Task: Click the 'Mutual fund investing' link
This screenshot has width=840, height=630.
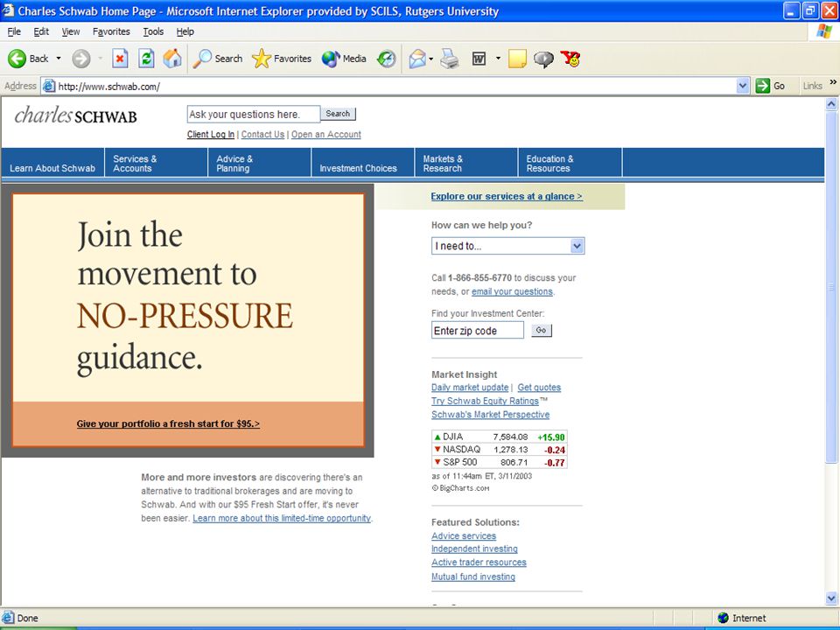Action: click(x=473, y=577)
